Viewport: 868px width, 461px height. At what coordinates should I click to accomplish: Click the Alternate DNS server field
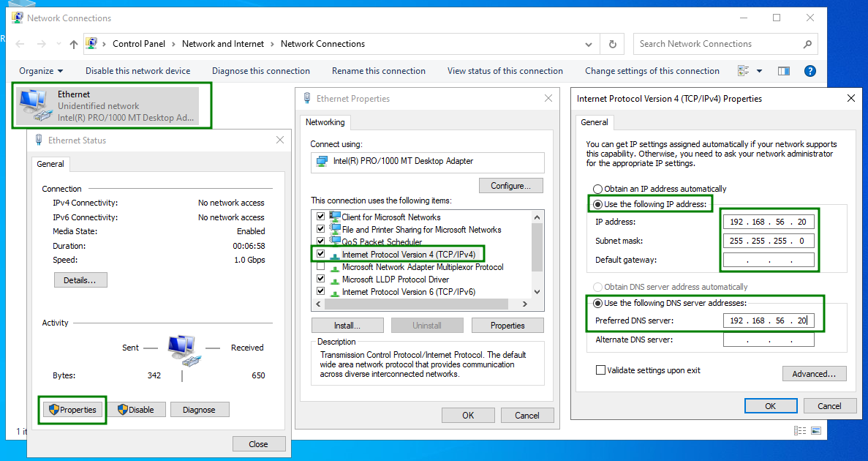coord(769,340)
